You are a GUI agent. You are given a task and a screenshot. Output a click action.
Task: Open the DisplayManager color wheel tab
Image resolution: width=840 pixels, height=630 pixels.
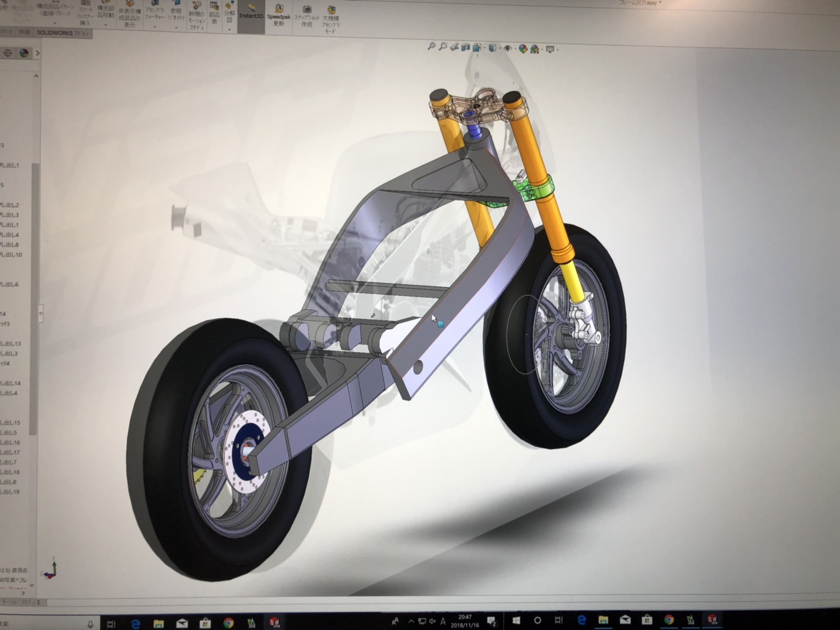pos(24,53)
